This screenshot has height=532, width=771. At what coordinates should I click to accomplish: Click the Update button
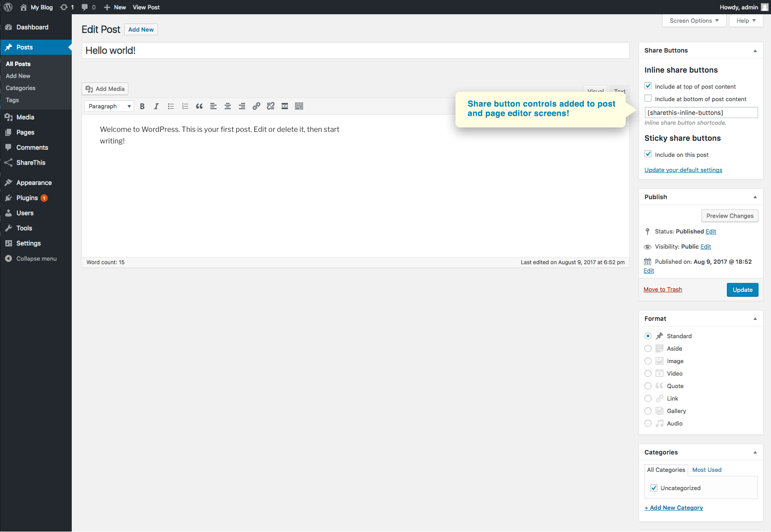pos(742,290)
